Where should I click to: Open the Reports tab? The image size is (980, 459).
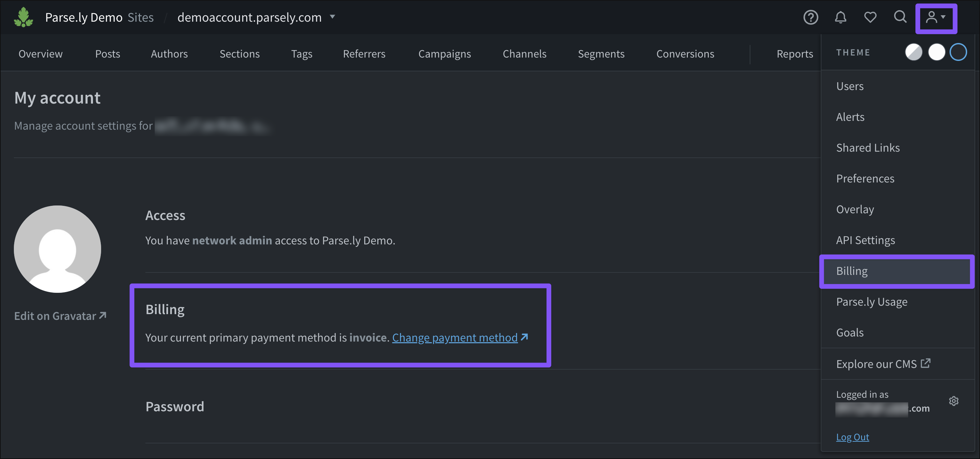click(x=795, y=54)
